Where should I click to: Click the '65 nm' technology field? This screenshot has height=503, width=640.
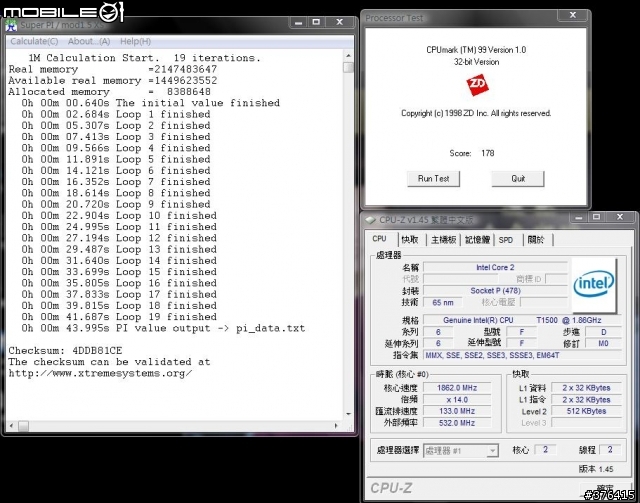click(x=443, y=303)
